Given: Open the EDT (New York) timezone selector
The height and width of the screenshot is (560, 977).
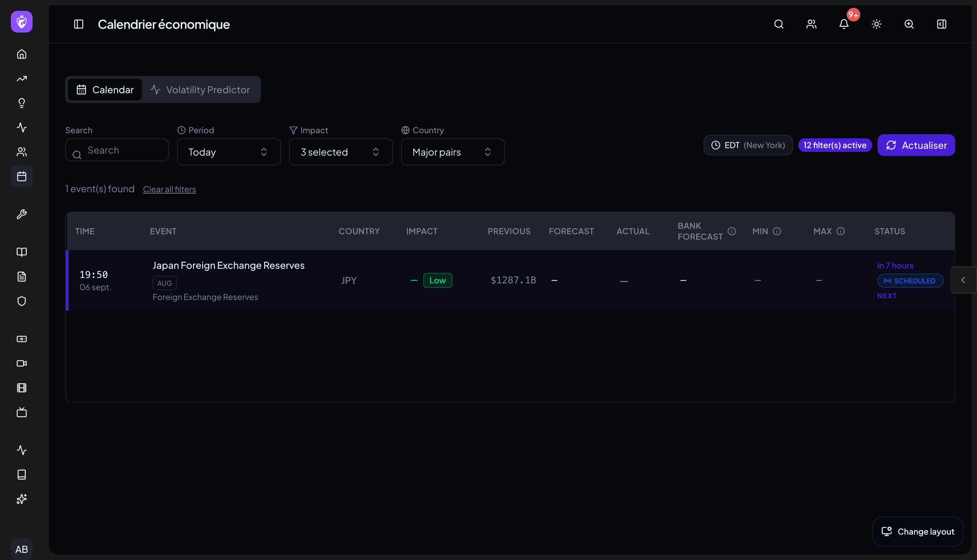Looking at the screenshot, I should click(x=748, y=145).
